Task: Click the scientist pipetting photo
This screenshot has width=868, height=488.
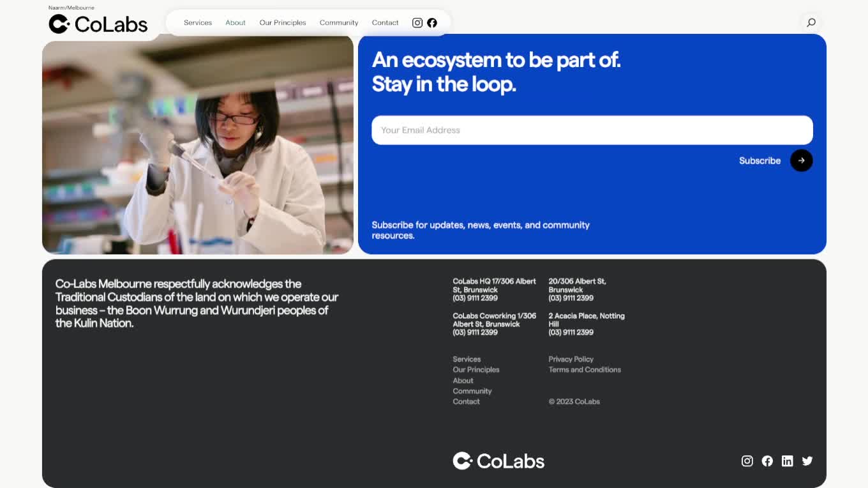Action: 198,144
